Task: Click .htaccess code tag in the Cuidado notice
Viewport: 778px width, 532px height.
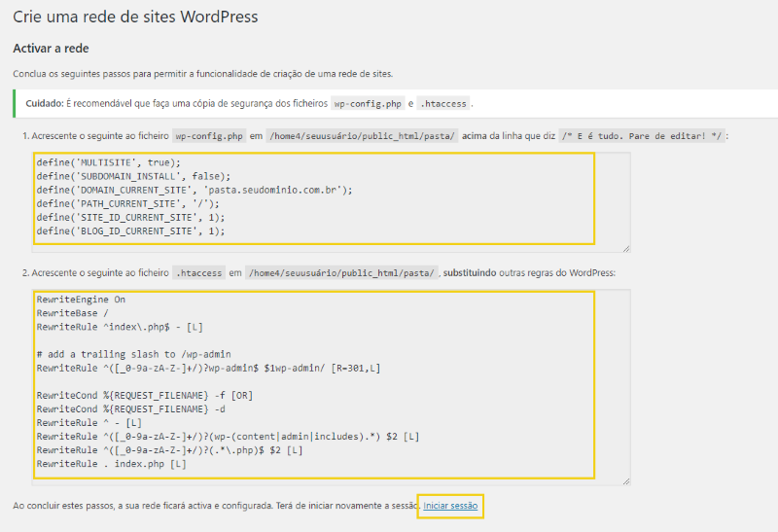Action: [443, 104]
